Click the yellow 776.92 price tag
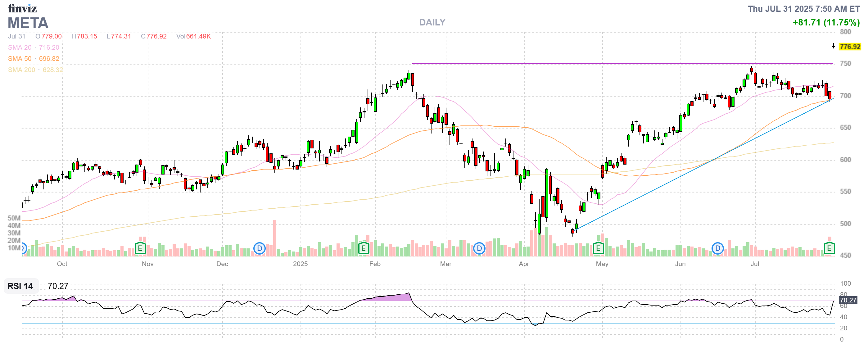 point(849,47)
